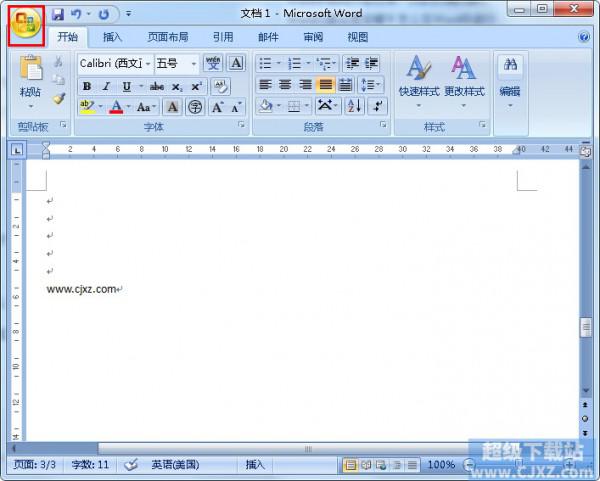
Task: Cut the selection with scissors icon
Action: 58,62
